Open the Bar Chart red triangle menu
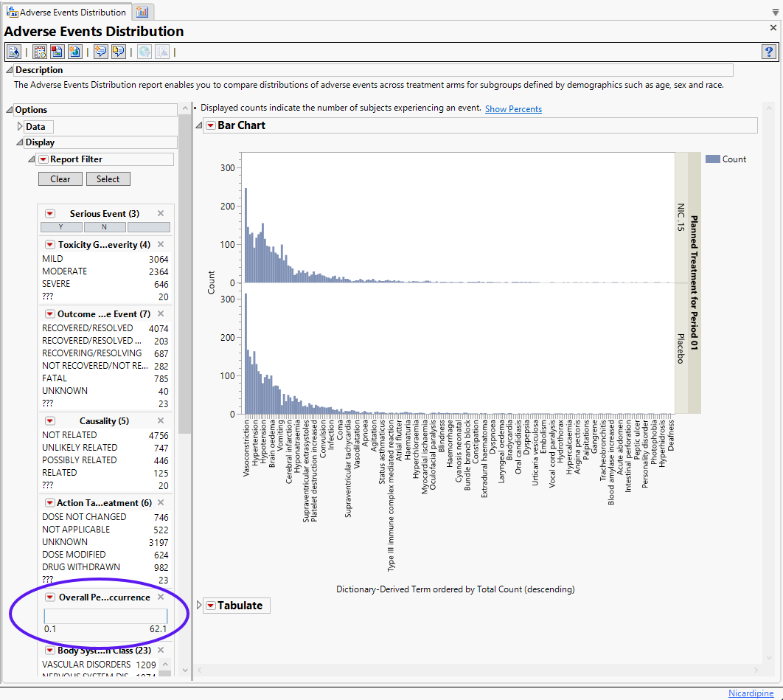The width and height of the screenshot is (783, 700). point(210,126)
